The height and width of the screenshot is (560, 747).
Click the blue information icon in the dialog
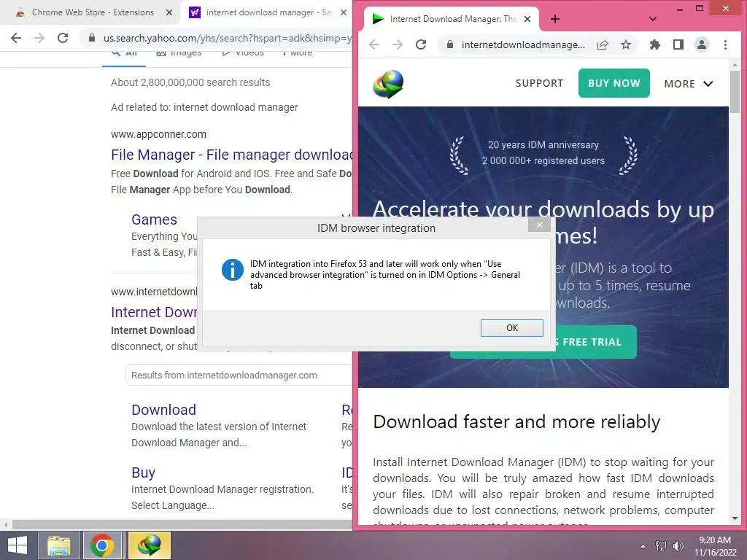(x=233, y=270)
